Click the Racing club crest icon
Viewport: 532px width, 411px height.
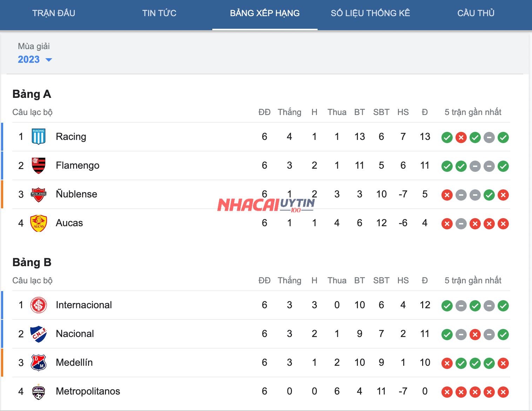point(39,137)
